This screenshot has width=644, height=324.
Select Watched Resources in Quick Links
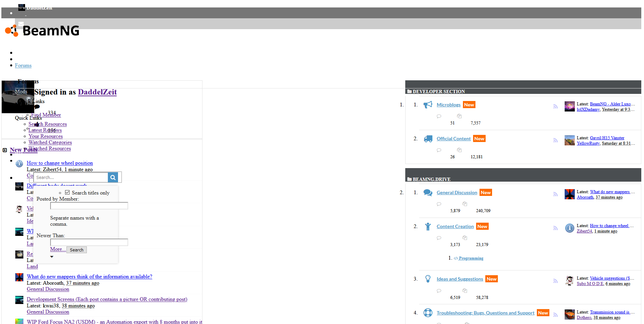pyautogui.click(x=50, y=148)
